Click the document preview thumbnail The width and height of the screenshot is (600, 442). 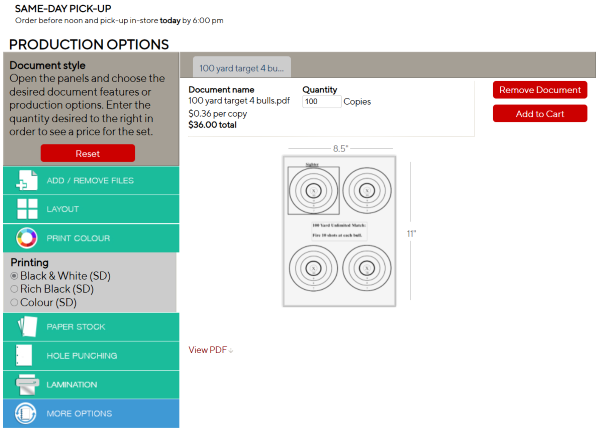pyautogui.click(x=339, y=231)
